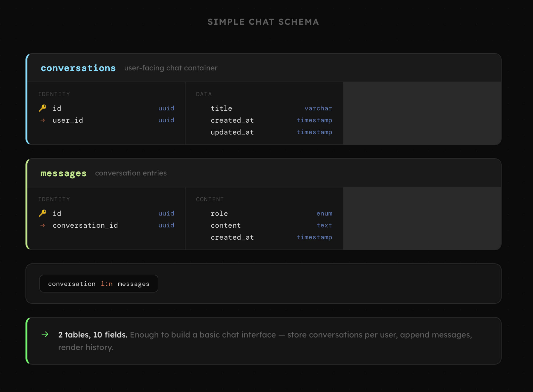Click the title field in conversations
Viewport: 533px width, 392px height.
pyautogui.click(x=221, y=108)
